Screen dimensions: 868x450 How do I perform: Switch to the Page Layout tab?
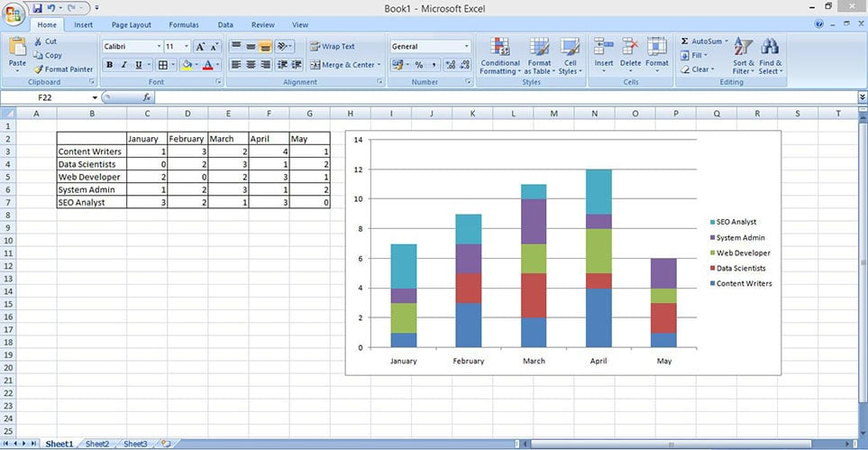[132, 25]
